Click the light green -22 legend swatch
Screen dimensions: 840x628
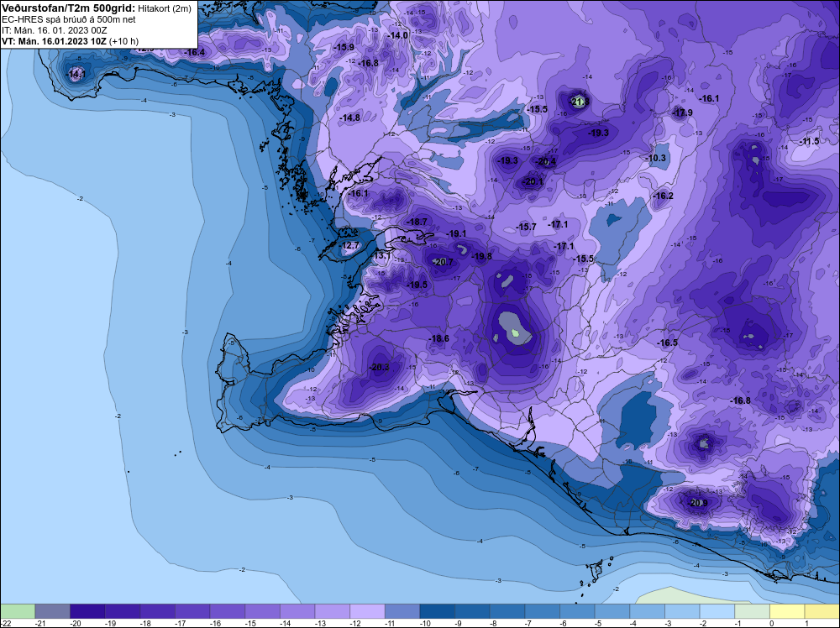(18, 611)
